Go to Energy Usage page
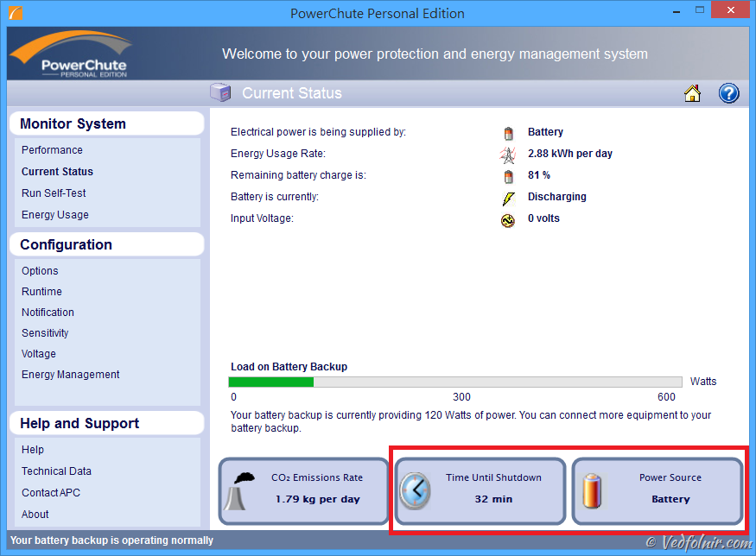The image size is (756, 556). click(55, 215)
